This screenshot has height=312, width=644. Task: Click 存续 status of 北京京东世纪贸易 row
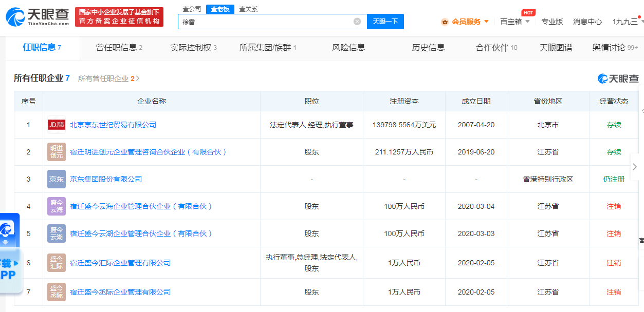click(x=614, y=125)
